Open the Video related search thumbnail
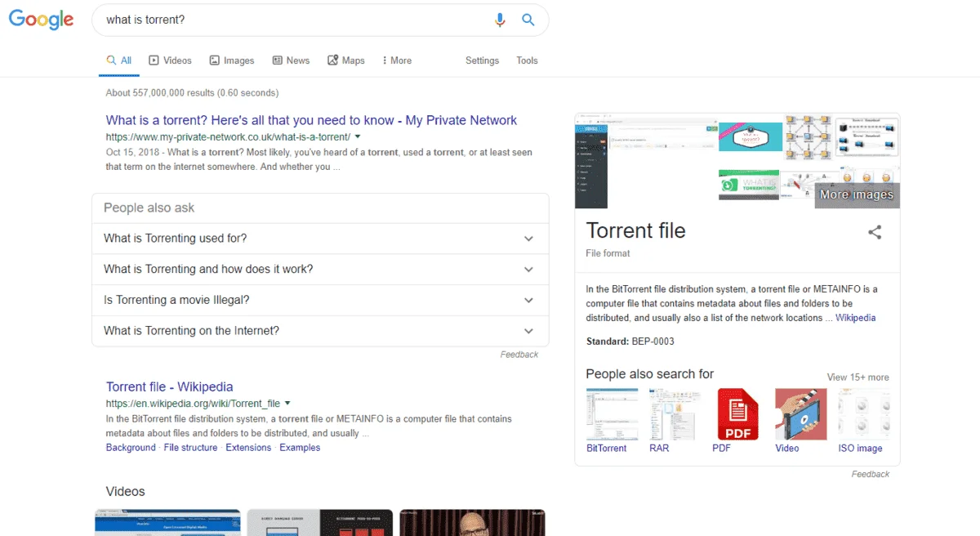Viewport: 980px width, 536px height. [x=801, y=414]
